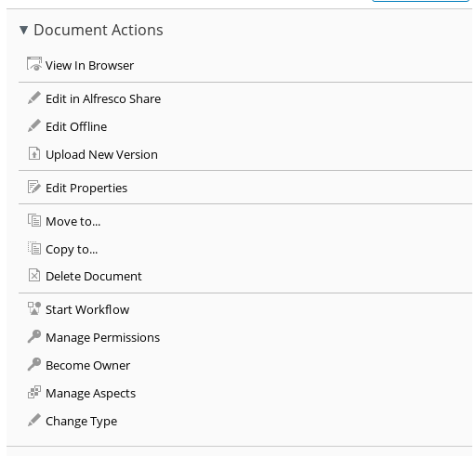The width and height of the screenshot is (476, 456).
Task: Click the Edit Properties form icon
Action: (34, 187)
